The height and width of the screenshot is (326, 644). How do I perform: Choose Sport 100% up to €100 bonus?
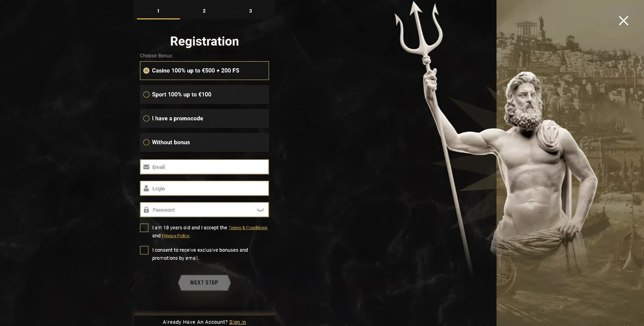pos(204,95)
